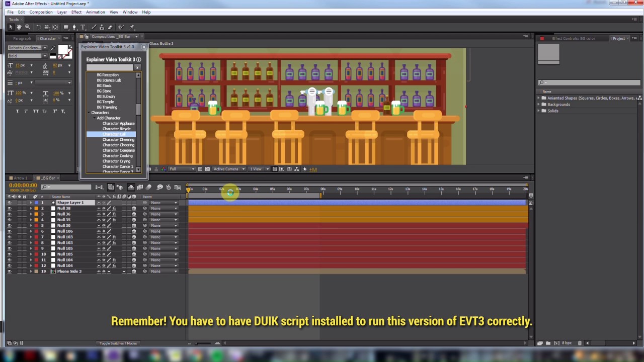Hide the Null 36 layer

tap(9, 214)
